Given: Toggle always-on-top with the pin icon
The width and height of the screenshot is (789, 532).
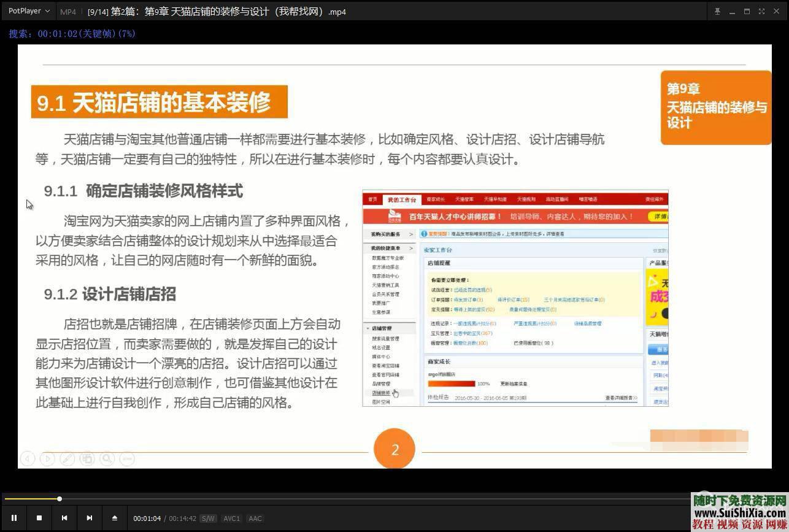Looking at the screenshot, I should click(717, 11).
